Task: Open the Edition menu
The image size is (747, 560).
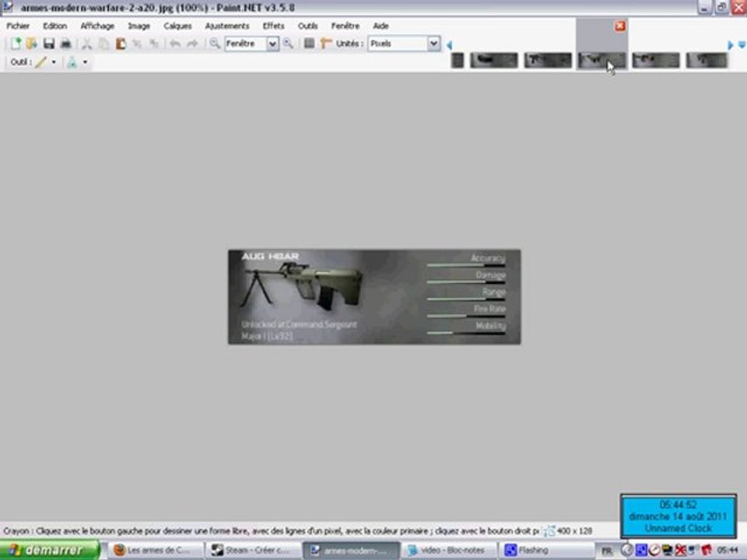Action: 54,26
